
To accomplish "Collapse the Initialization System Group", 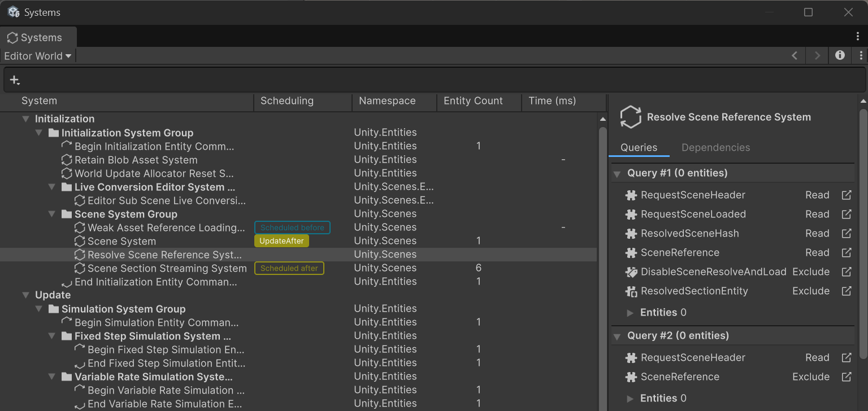I will point(39,133).
